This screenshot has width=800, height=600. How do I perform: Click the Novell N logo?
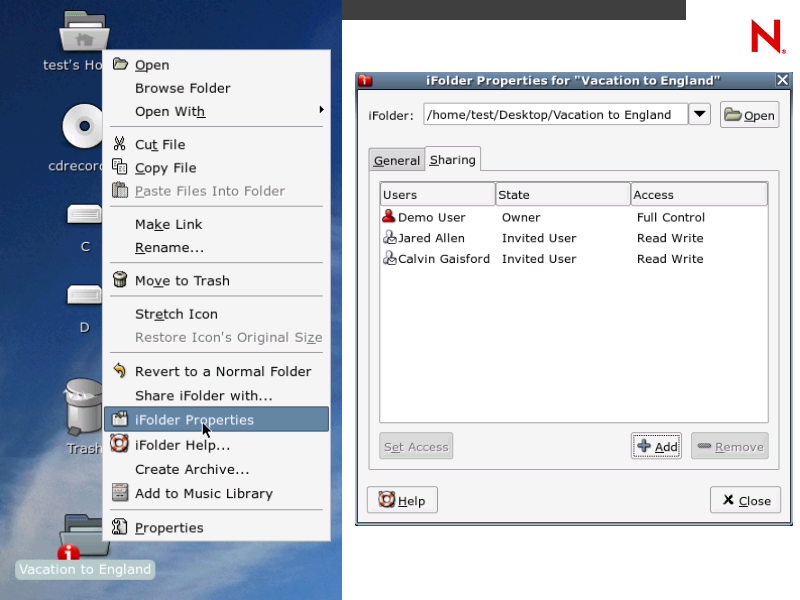(x=767, y=36)
